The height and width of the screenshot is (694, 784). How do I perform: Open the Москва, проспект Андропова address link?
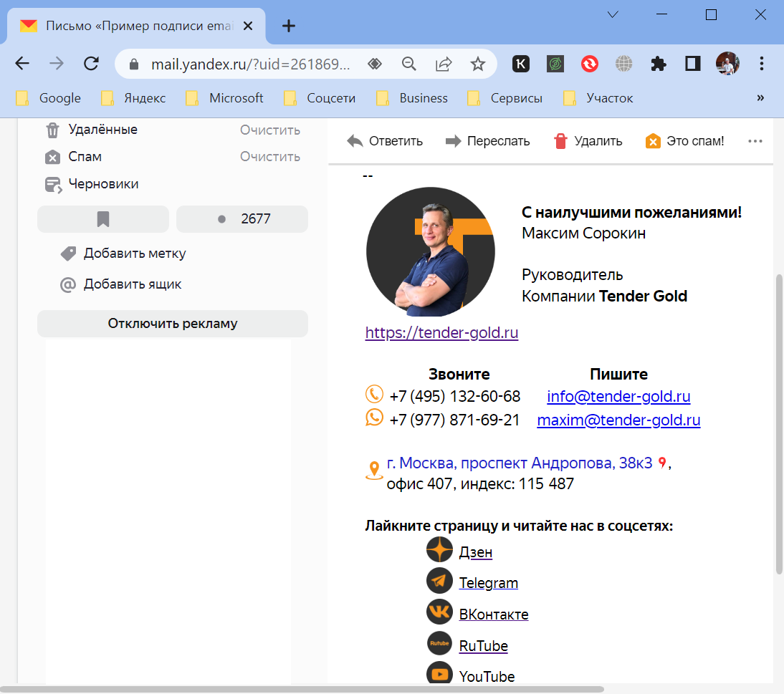pyautogui.click(x=519, y=463)
